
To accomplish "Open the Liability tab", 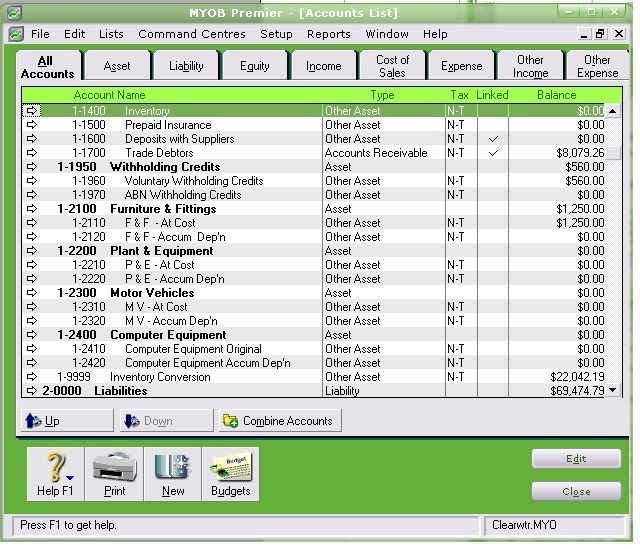I will [186, 66].
